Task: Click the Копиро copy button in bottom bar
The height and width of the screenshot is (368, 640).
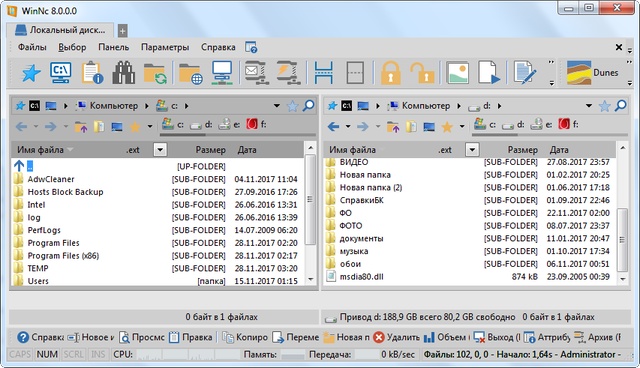Action: [x=246, y=337]
